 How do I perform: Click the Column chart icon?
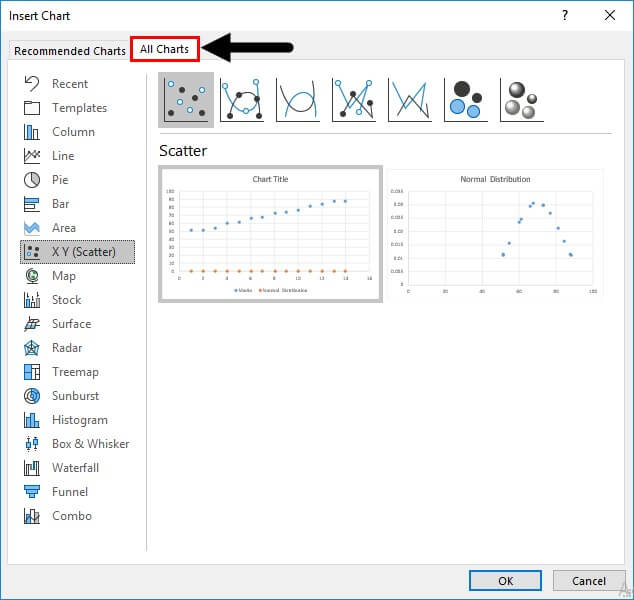coord(32,132)
